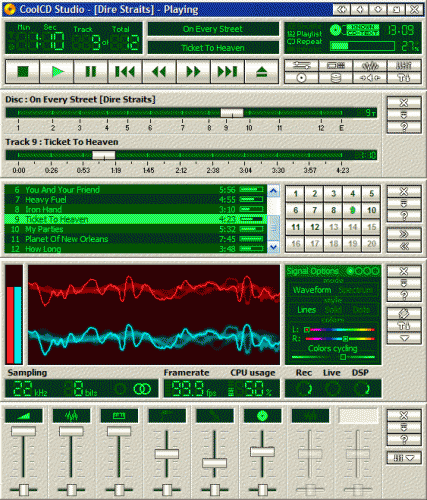Skip to the previous track
427x500 pixels.
coord(125,71)
